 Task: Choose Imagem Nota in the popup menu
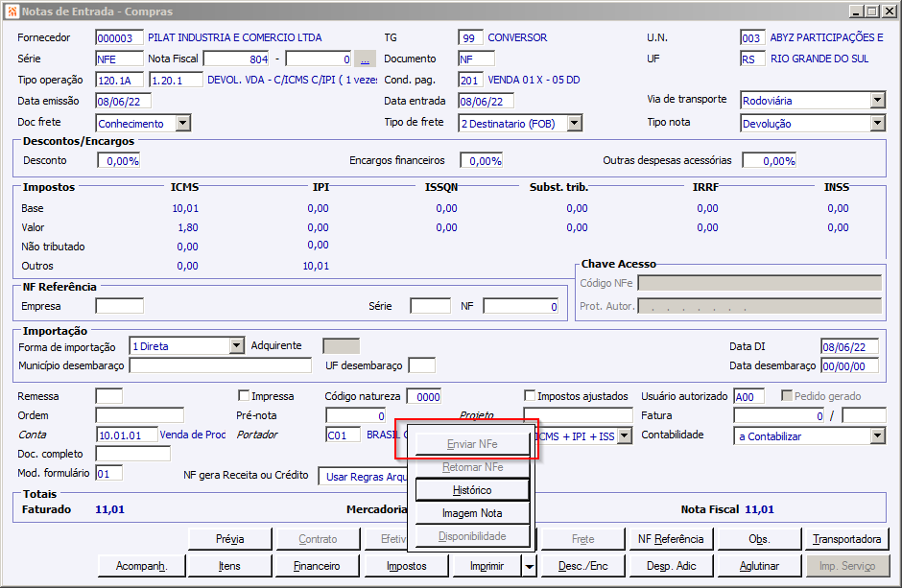(x=471, y=513)
